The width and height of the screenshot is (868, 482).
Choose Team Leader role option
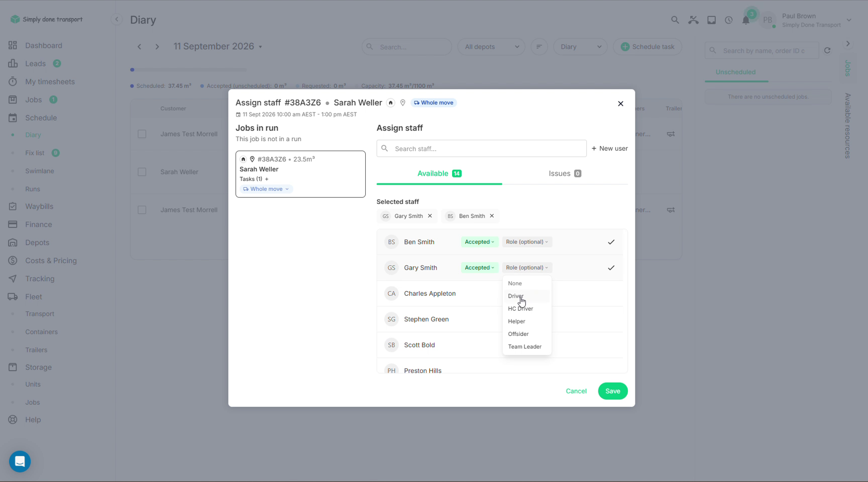(526, 346)
